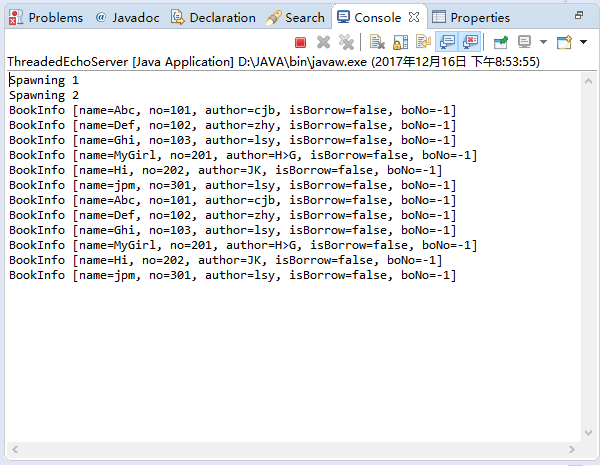Click the ThreadedEchoServer launch description line
This screenshot has width=600, height=466.
pyautogui.click(x=273, y=62)
